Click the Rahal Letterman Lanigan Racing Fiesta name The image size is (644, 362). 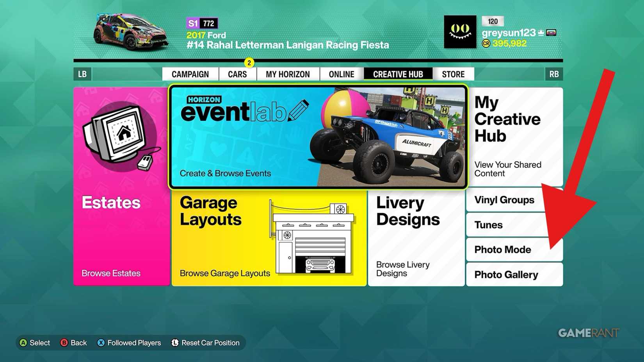click(288, 45)
